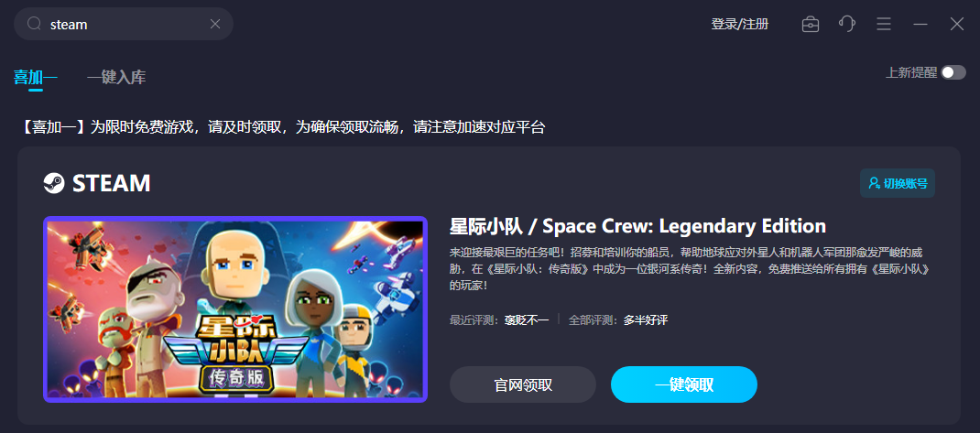Click the Steam logo icon
Screen dimensions: 980x433
pyautogui.click(x=54, y=183)
